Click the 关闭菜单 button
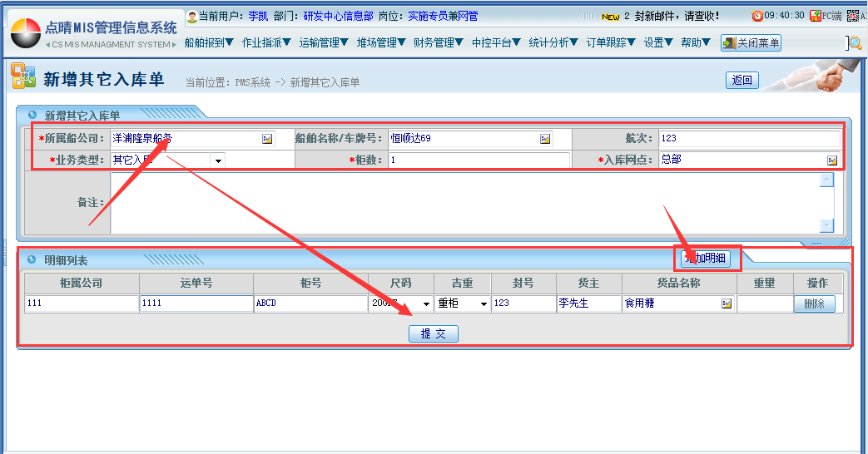Viewport: 868px width, 454px height. point(751,43)
